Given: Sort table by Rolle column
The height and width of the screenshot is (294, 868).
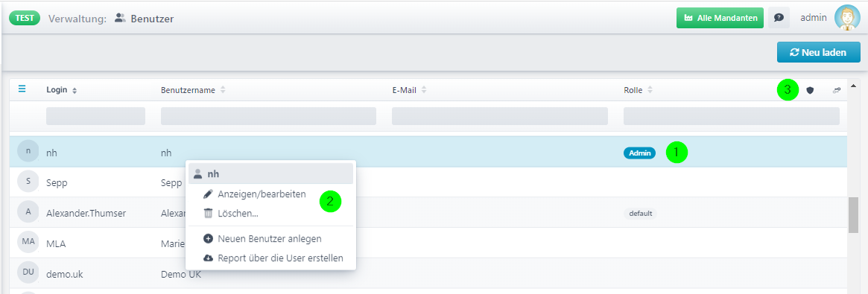Looking at the screenshot, I should pyautogui.click(x=639, y=90).
